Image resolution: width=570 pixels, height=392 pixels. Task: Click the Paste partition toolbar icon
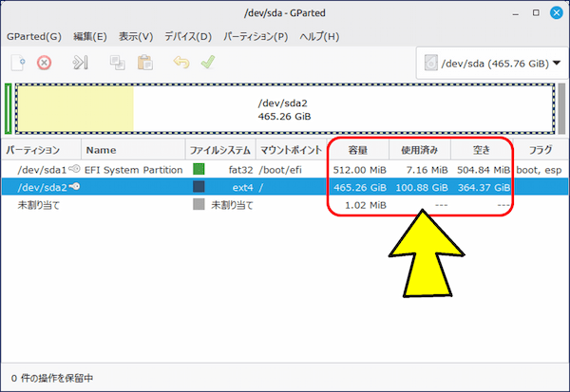point(144,64)
